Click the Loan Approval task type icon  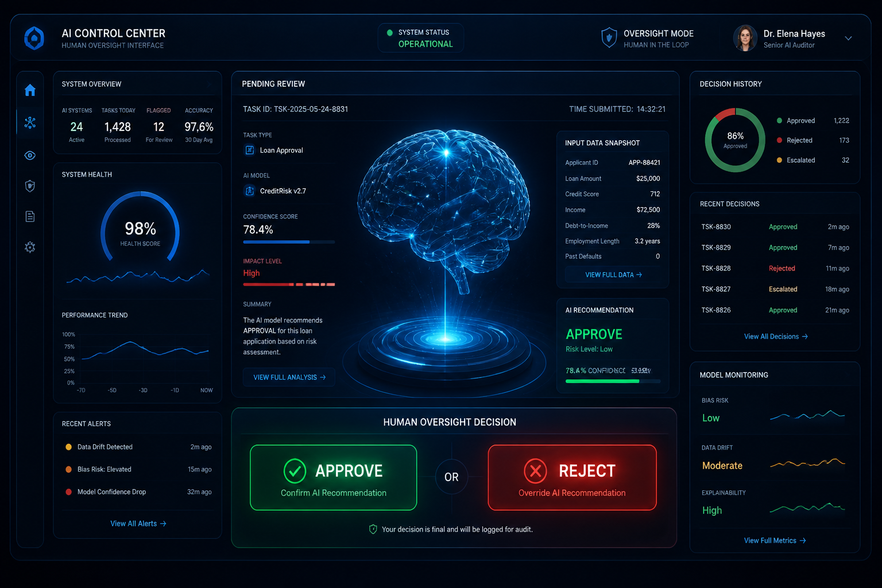[x=250, y=150]
